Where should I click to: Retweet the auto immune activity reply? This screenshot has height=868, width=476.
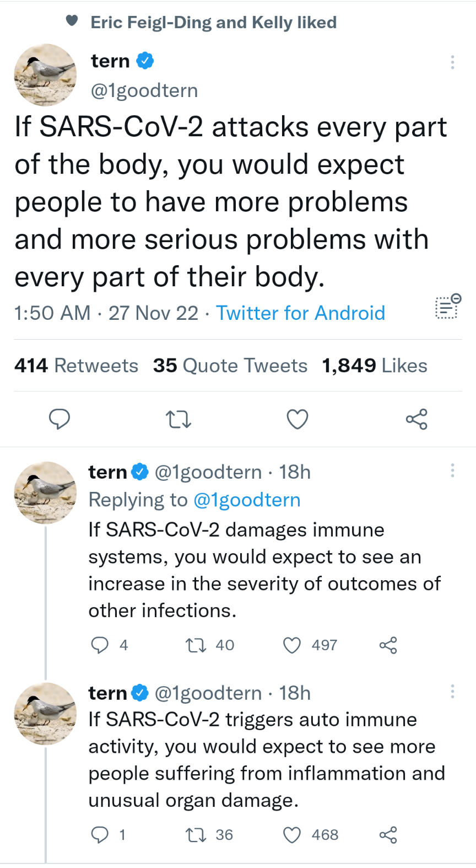tap(196, 835)
